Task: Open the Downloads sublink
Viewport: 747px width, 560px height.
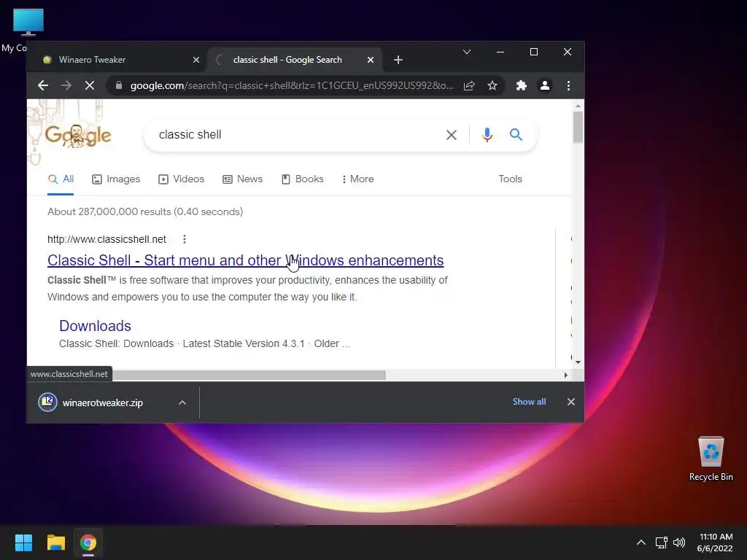Action: [95, 326]
